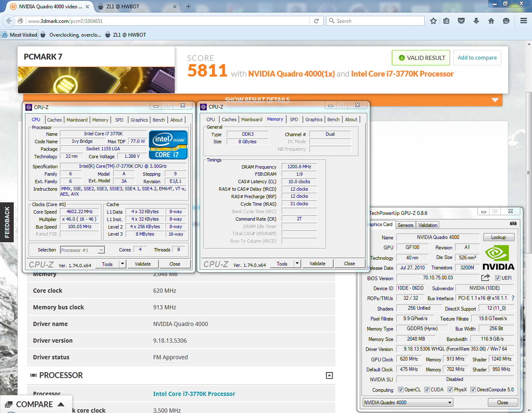Reload the page with the refresh icon
The width and height of the screenshot is (532, 413).
[316, 21]
